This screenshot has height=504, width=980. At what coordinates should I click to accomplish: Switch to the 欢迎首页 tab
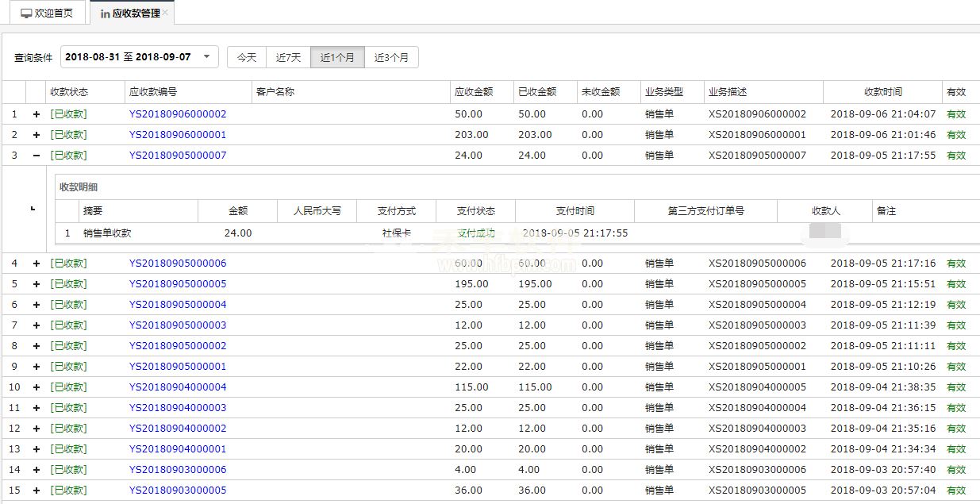point(47,13)
